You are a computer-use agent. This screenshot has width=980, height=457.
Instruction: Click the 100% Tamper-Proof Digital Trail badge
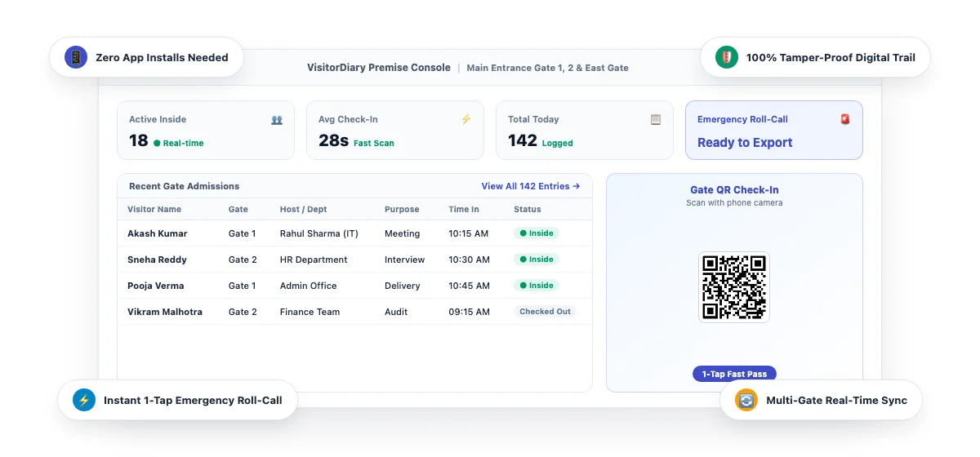click(816, 57)
